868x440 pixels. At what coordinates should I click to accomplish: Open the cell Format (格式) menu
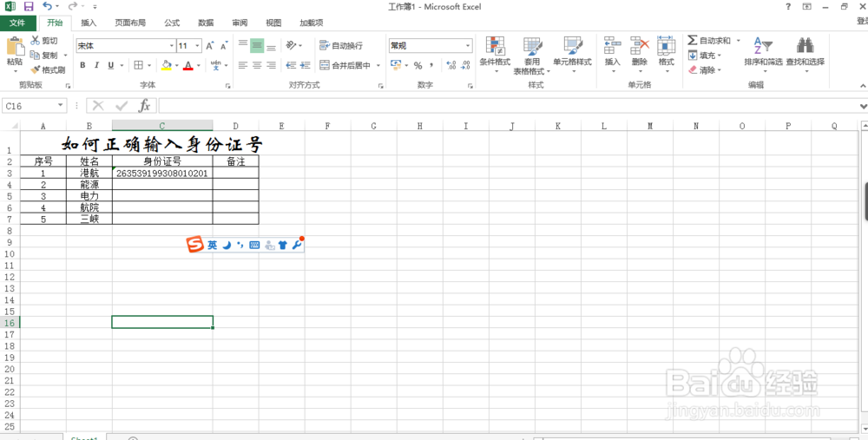coord(667,55)
